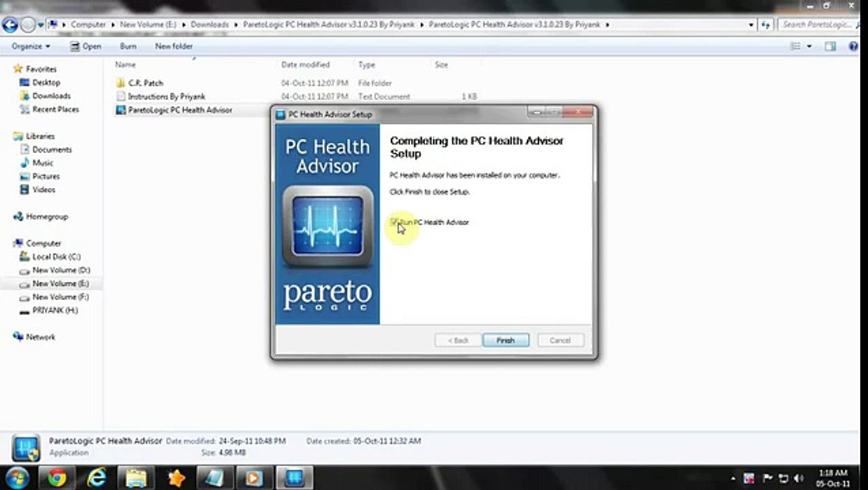Click Downloads in address breadcrumb
The image size is (868, 490).
click(x=210, y=24)
